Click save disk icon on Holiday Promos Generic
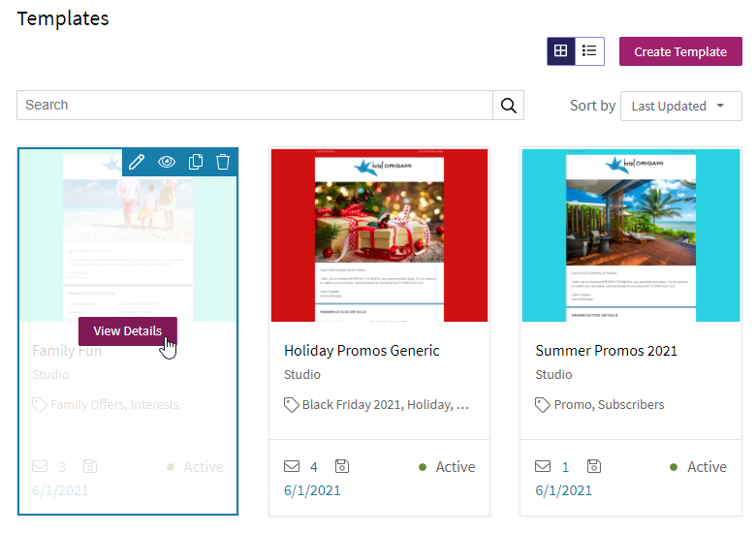Image resolution: width=756 pixels, height=533 pixels. (x=342, y=466)
